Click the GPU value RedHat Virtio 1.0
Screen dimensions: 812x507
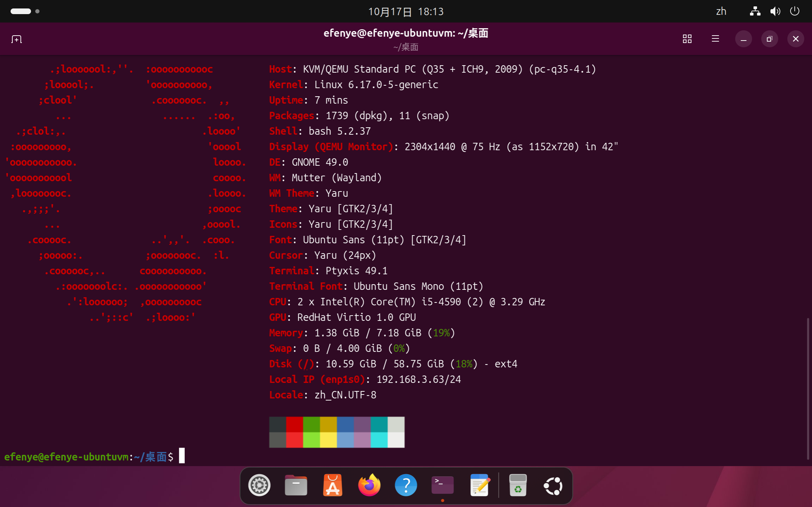[356, 317]
